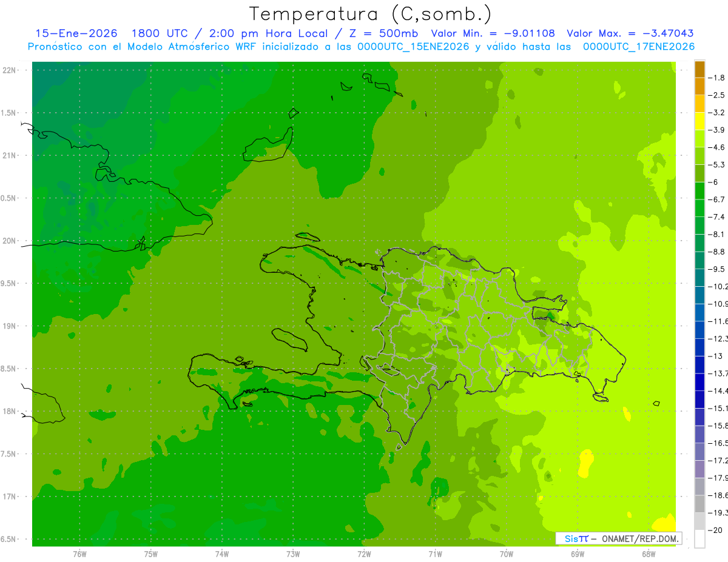Screen dimensions: 728x562
Task: Click the "-5.3" colorbar label
Action: [716, 165]
